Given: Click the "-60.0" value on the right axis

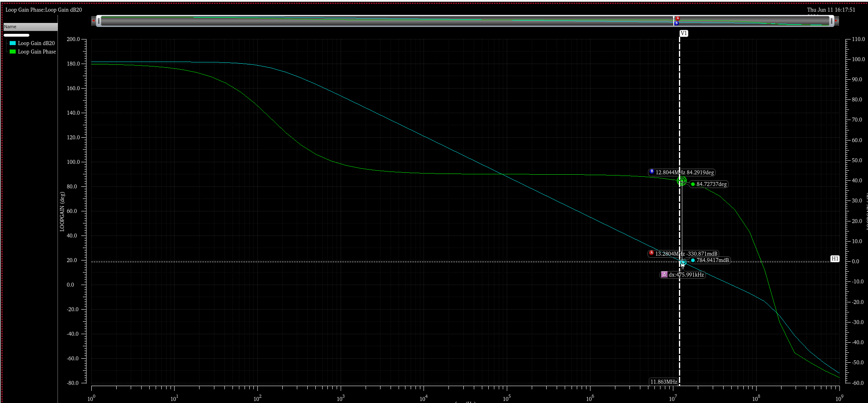Looking at the screenshot, I should point(858,383).
